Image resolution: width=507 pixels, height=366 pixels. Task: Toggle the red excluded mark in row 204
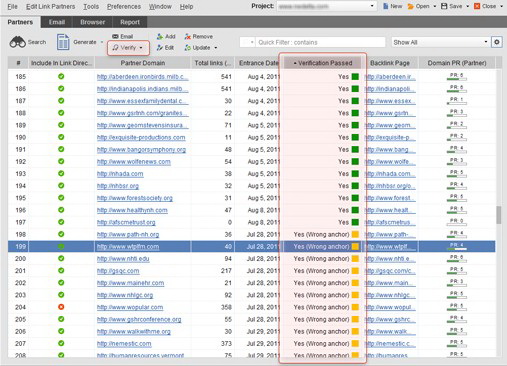(x=61, y=307)
